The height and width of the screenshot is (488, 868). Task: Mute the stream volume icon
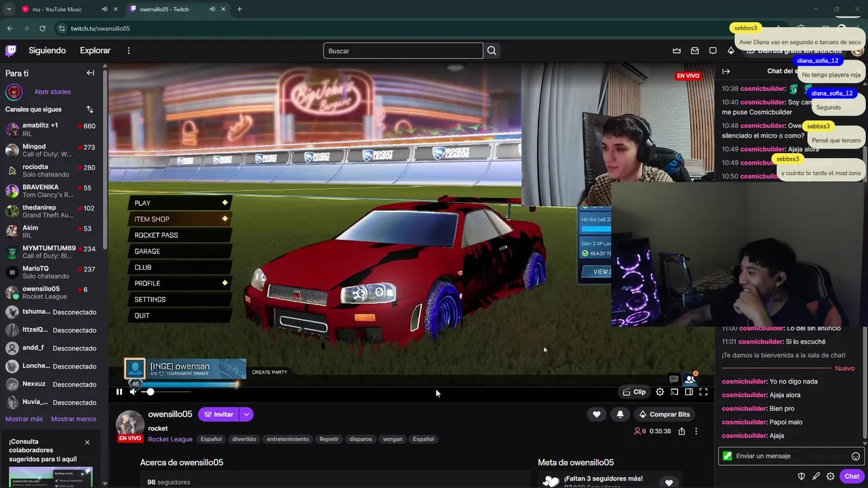click(x=134, y=392)
